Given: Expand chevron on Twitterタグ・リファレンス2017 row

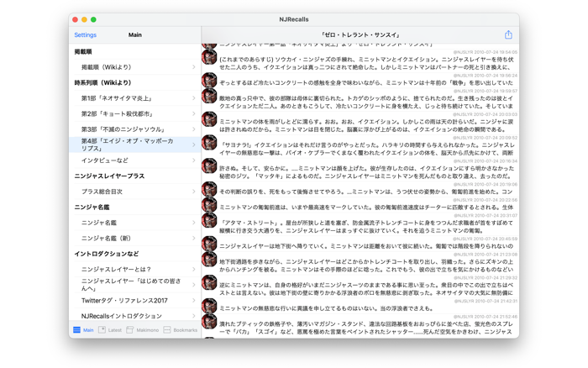Looking at the screenshot, I should pos(194,301).
